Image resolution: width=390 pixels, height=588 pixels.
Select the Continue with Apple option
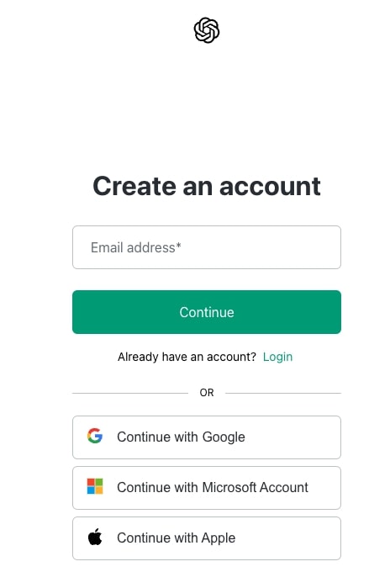[207, 538]
